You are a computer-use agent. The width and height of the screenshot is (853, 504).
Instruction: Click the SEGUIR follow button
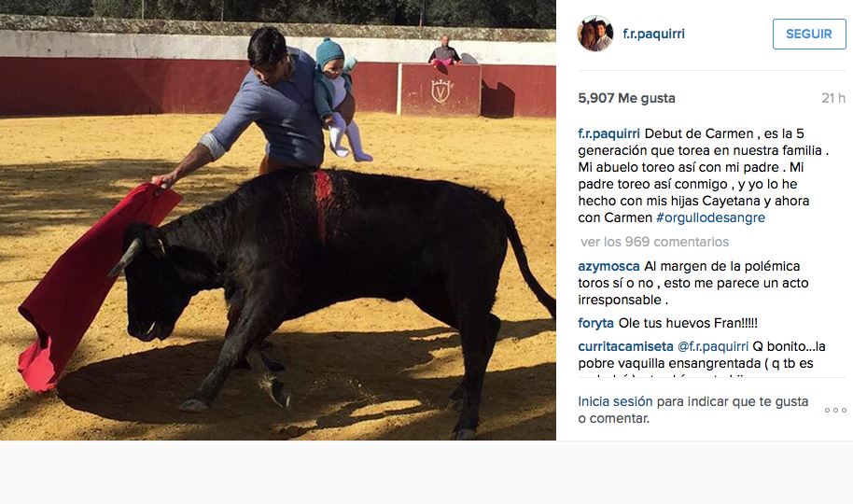click(809, 34)
